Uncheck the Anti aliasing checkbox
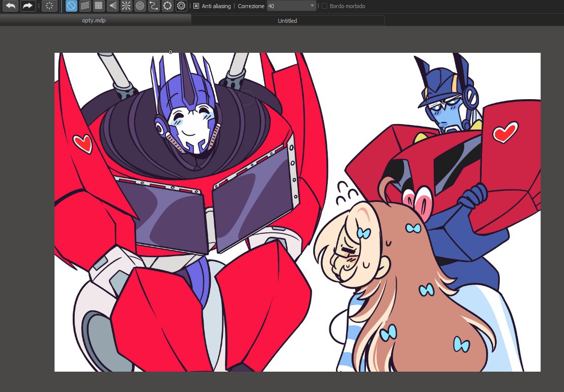Screen dimensions: 564x392 (196, 6)
